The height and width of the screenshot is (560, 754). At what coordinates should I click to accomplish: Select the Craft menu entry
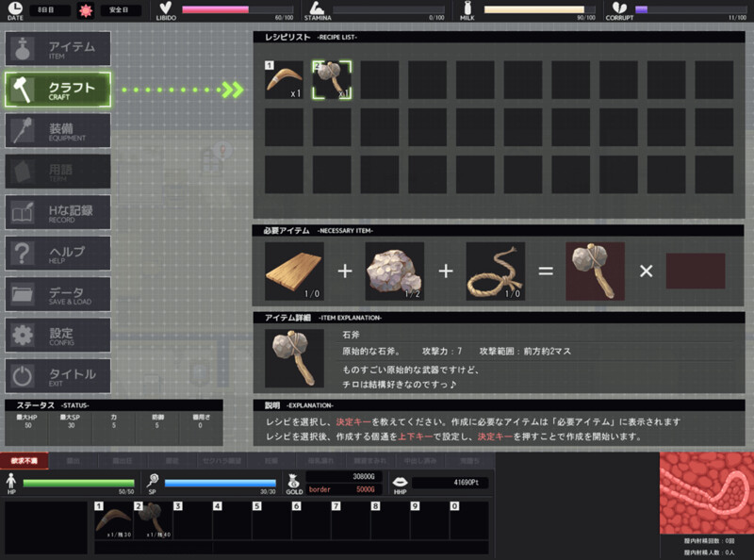57,90
